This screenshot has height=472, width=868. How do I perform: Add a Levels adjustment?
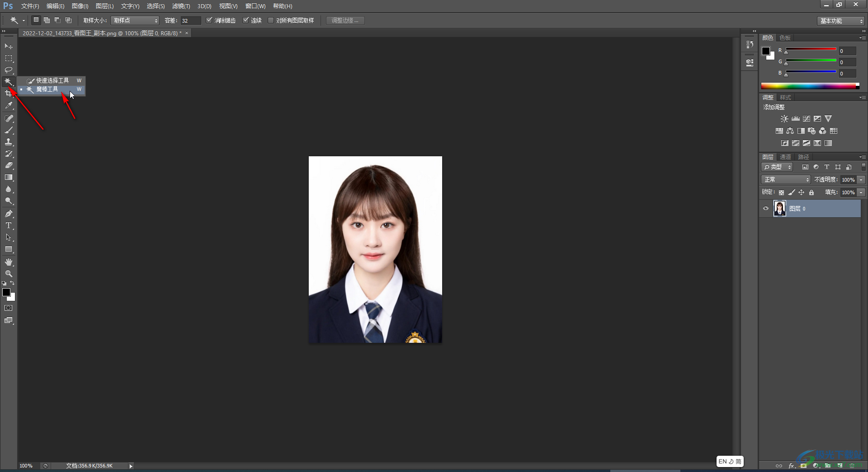pos(796,119)
